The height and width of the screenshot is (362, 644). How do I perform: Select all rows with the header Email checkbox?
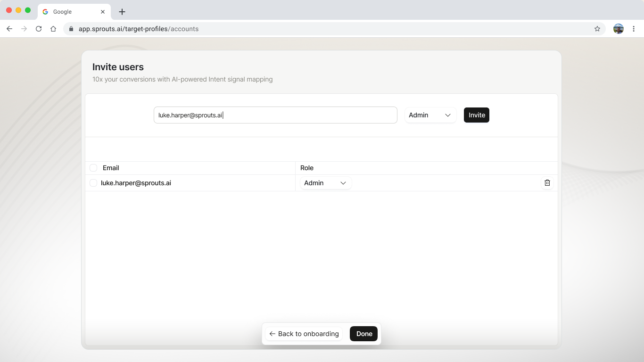[x=93, y=168]
